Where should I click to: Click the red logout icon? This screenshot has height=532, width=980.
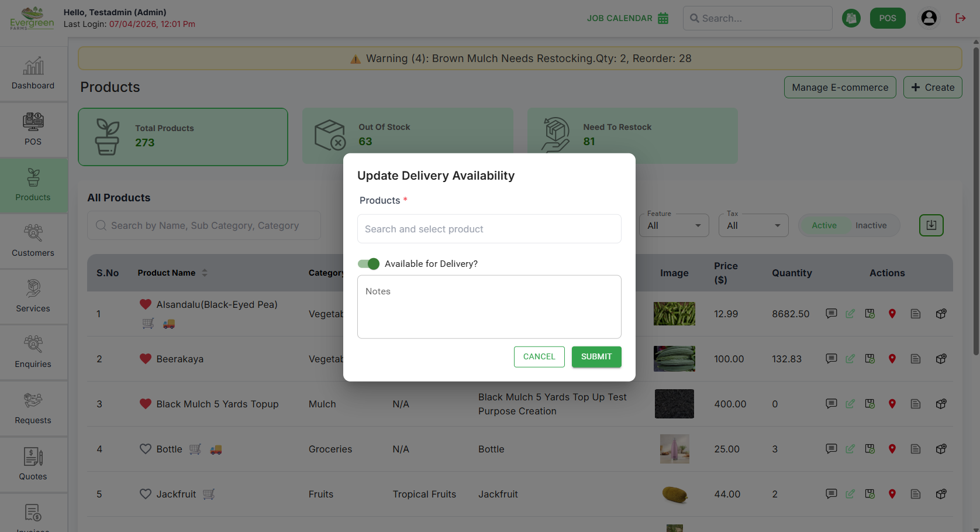click(961, 18)
